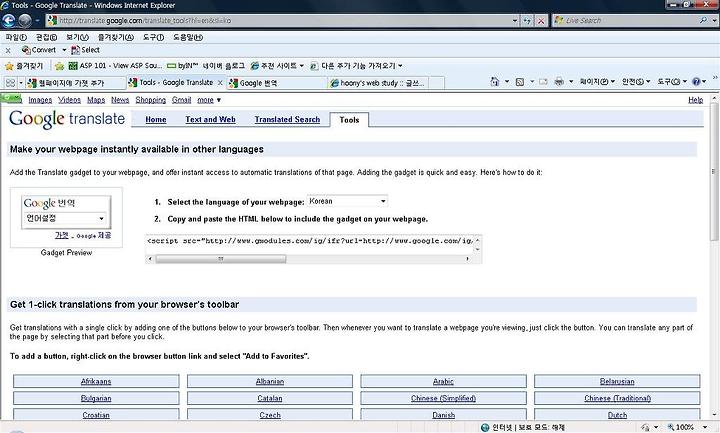Open the Tools command bar menu dropdown

tap(672, 82)
